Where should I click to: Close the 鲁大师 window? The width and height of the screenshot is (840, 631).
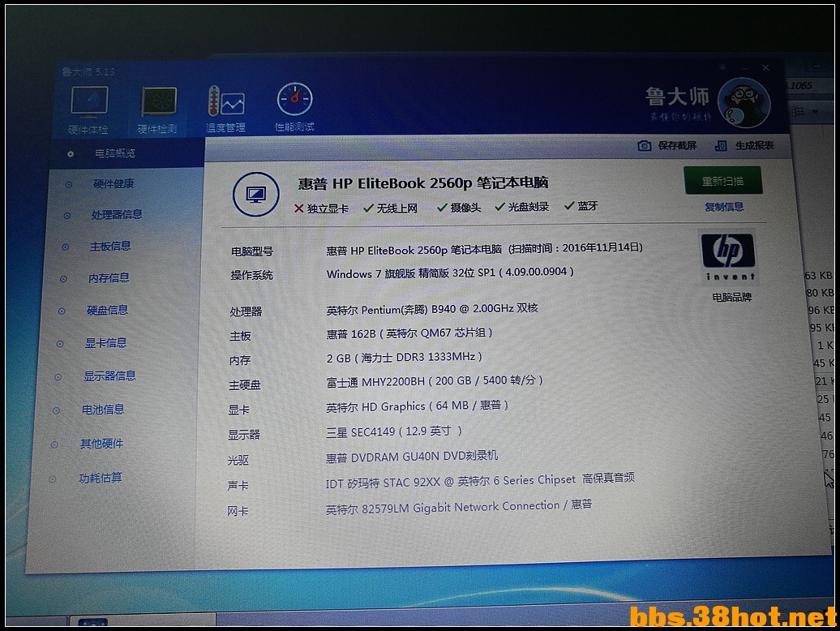click(765, 67)
